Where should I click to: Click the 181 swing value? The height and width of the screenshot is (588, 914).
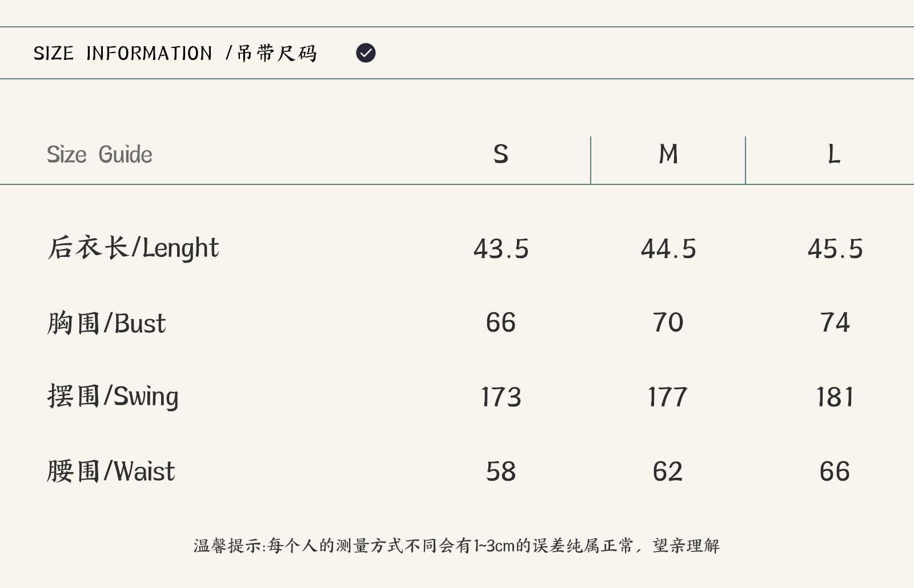[x=835, y=397]
